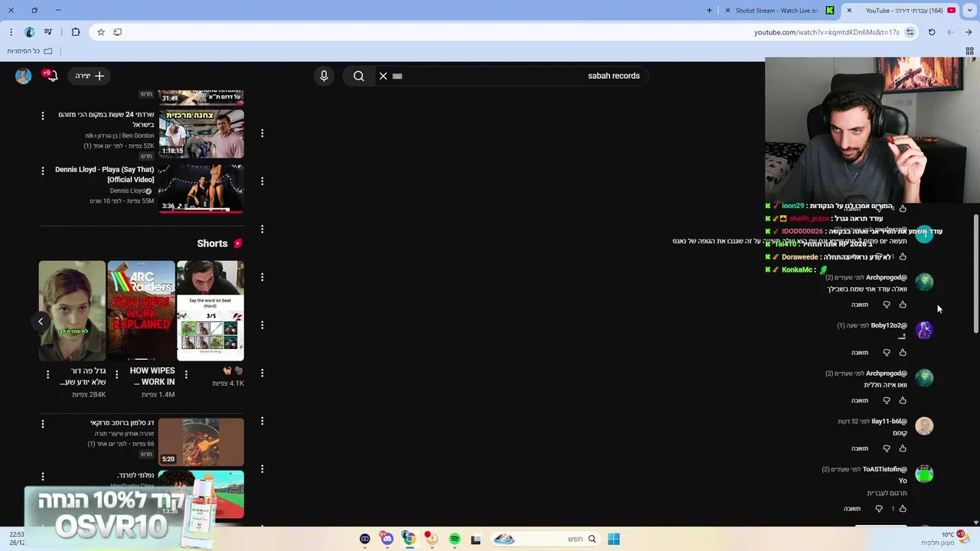
Task: Reply to Archprogod's comment וואלה עודד אחי
Action: click(860, 305)
